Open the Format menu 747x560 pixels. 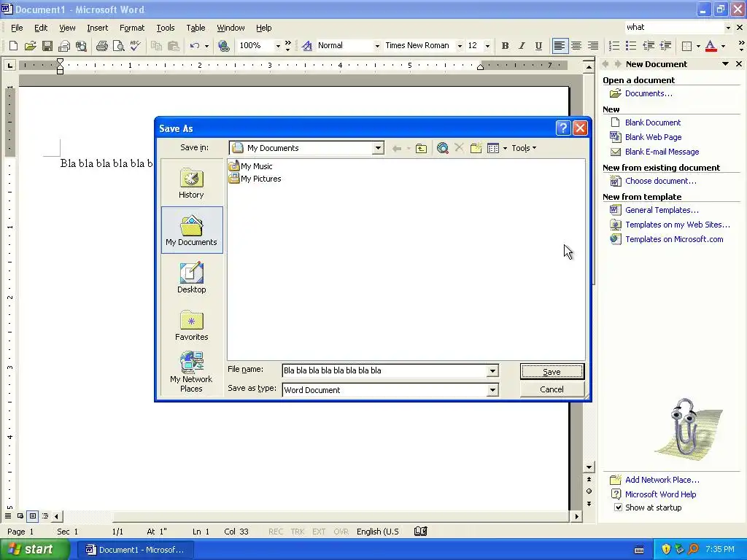(x=132, y=28)
